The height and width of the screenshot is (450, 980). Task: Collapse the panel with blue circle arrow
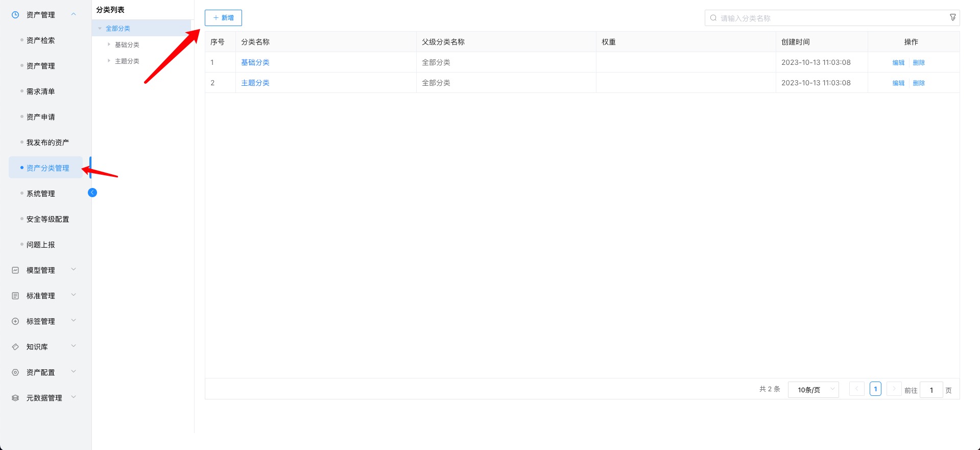(92, 193)
